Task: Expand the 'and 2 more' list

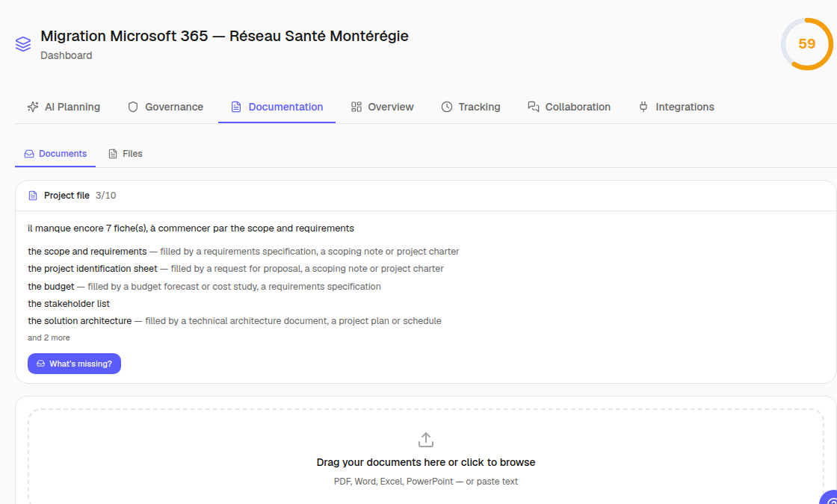Action: point(49,337)
